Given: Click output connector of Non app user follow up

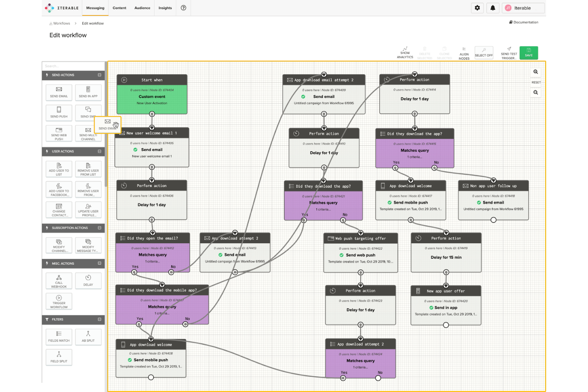Looking at the screenshot, I should tap(493, 220).
